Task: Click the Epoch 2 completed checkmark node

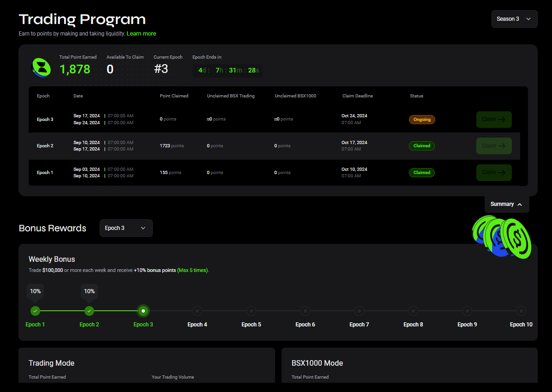Action: tap(90, 311)
